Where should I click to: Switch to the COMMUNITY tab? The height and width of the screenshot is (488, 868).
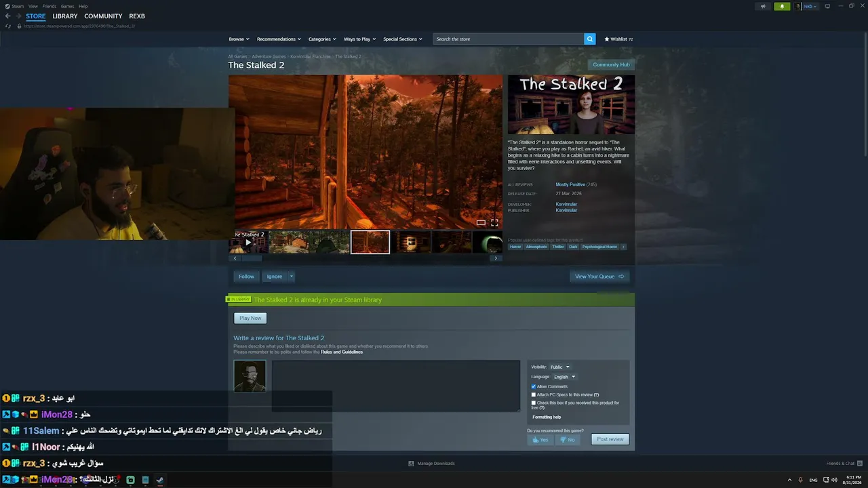point(103,16)
